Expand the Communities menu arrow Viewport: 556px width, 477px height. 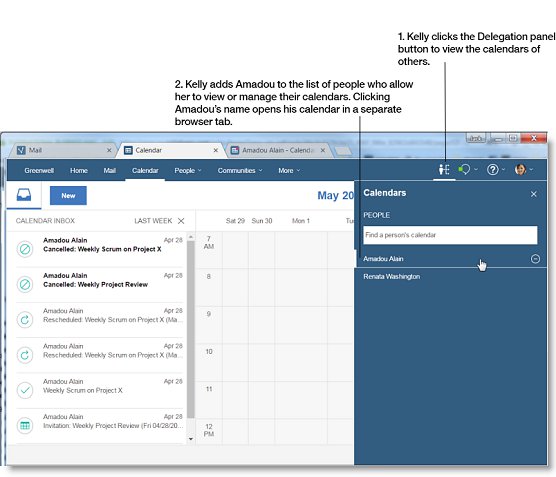click(x=261, y=171)
